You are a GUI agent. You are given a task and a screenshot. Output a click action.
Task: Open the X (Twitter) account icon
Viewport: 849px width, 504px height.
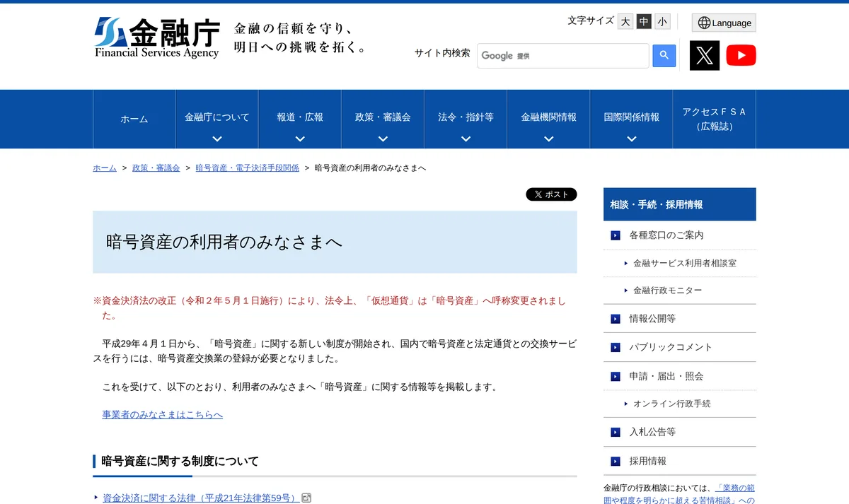[x=705, y=55]
